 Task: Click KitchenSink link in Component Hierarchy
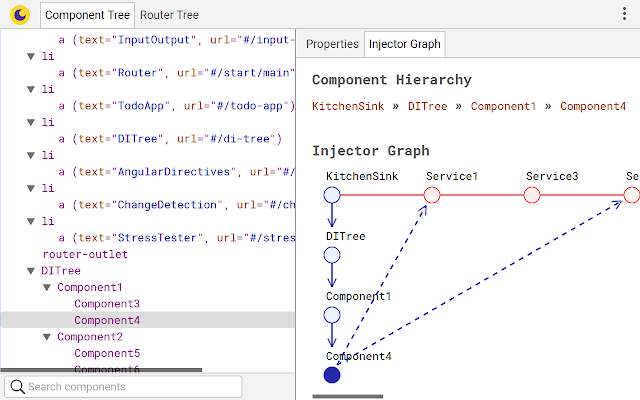[348, 106]
